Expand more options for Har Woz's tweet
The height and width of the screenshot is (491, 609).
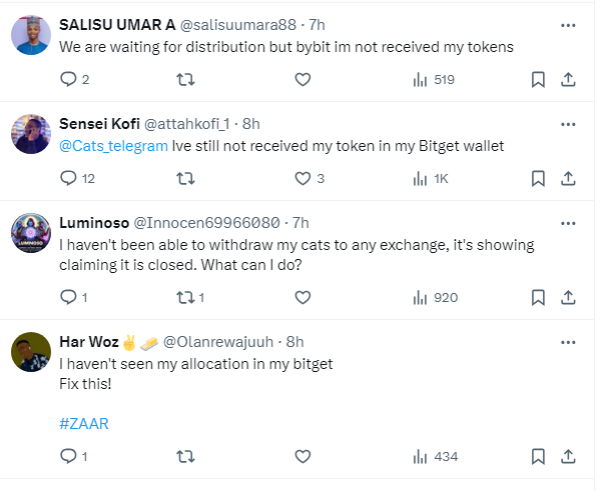tap(568, 341)
